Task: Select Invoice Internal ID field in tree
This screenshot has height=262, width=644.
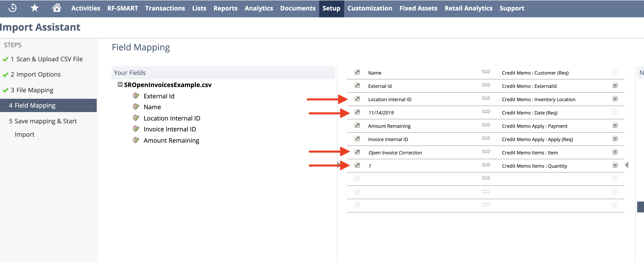Action: [169, 129]
